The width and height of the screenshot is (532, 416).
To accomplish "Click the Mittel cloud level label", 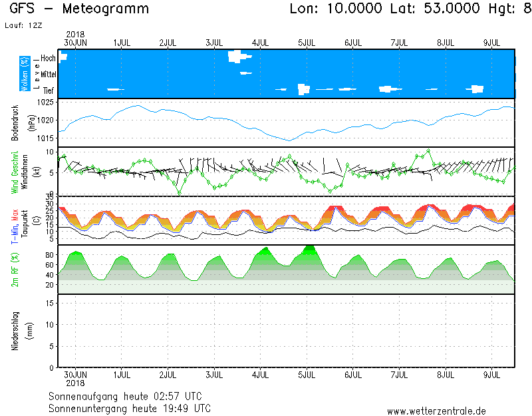I will pos(47,74).
